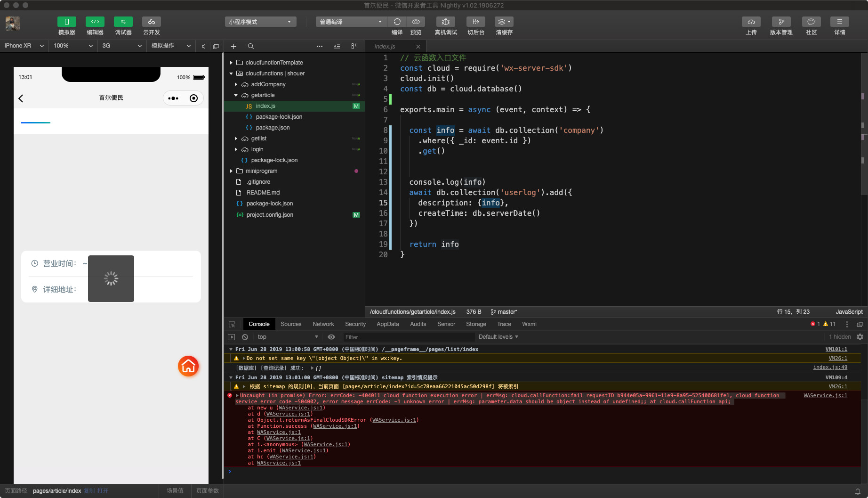Viewport: 868px width, 498px height.
Task: Clear the console with the ban icon
Action: (245, 337)
